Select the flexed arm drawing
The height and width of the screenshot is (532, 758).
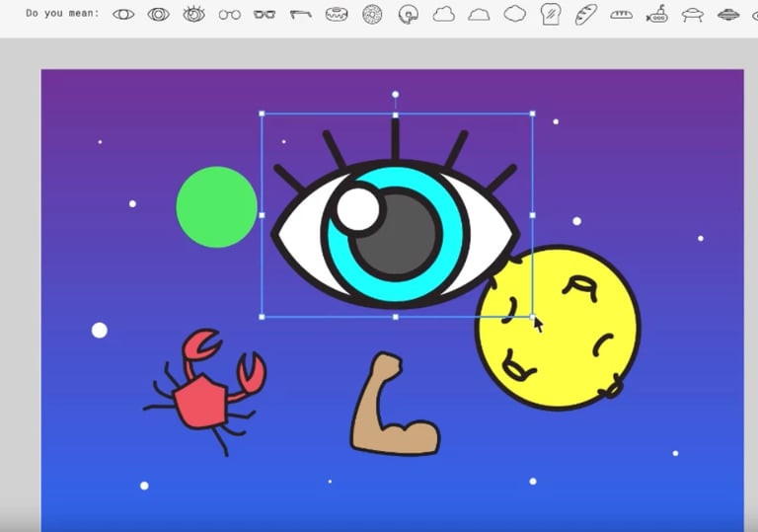395,405
